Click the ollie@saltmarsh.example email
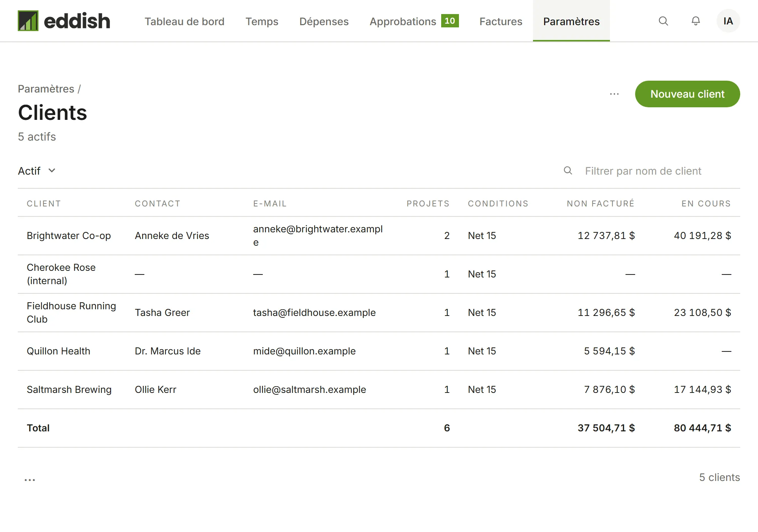758x532 pixels. [x=309, y=390]
